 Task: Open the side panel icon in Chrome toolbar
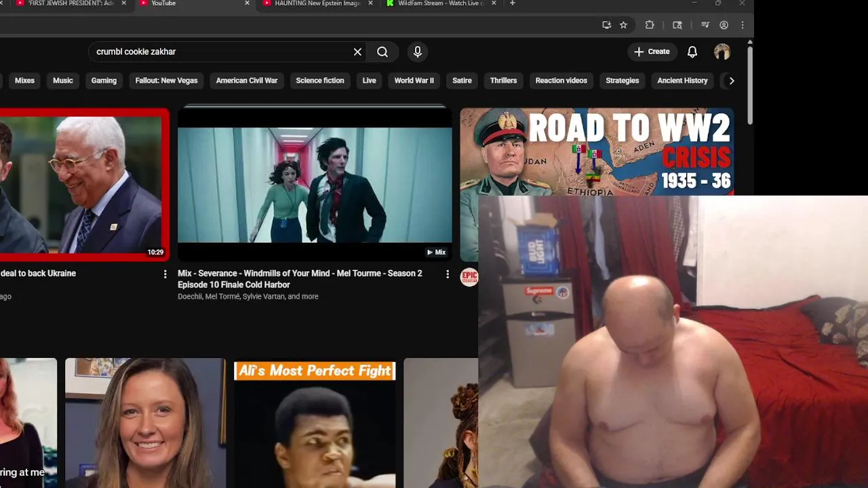pyautogui.click(x=677, y=25)
